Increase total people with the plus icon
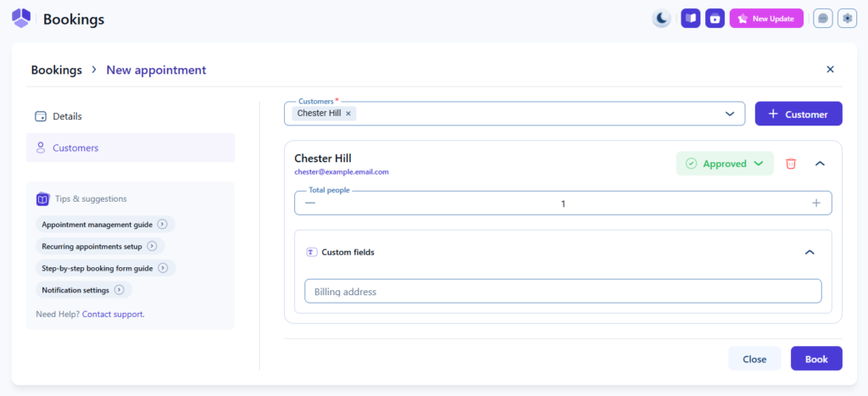Image resolution: width=868 pixels, height=396 pixels. tap(816, 204)
